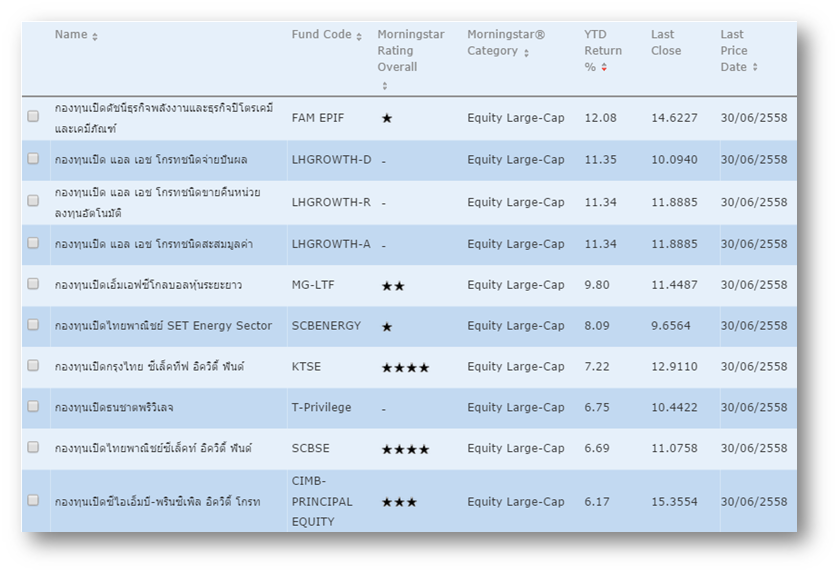Click the four-star rating in KTSE row
Screen dimensions: 839x574
coord(405,368)
